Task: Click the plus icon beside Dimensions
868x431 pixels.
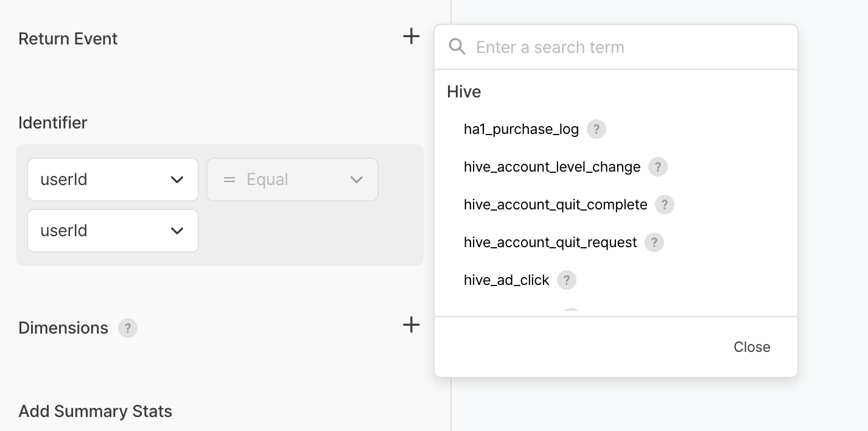Action: click(x=411, y=325)
